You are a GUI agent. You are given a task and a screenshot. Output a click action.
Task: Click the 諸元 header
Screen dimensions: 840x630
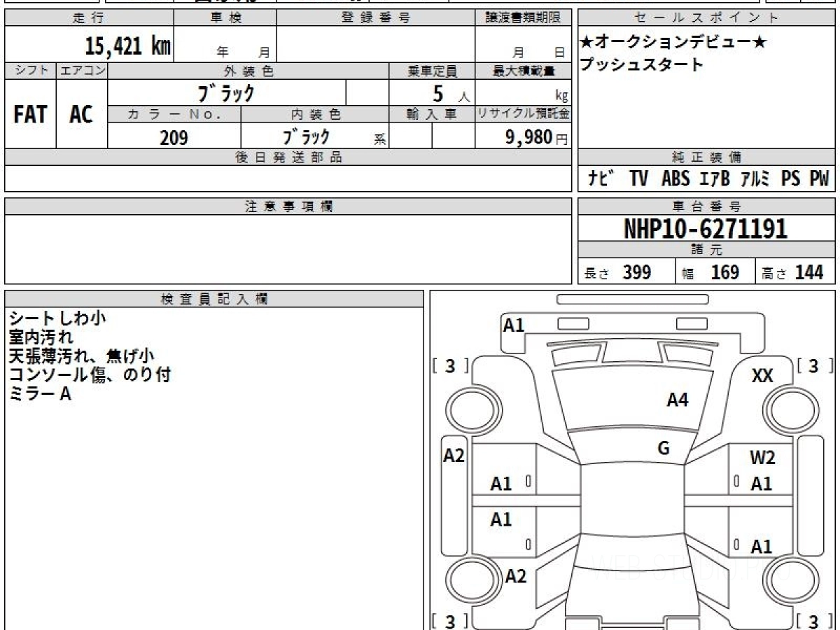pyautogui.click(x=706, y=250)
